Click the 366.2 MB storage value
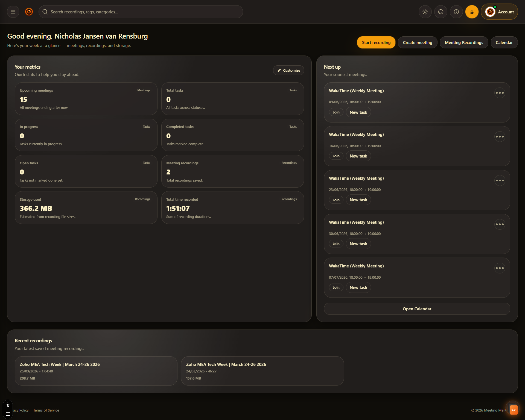 click(x=36, y=208)
